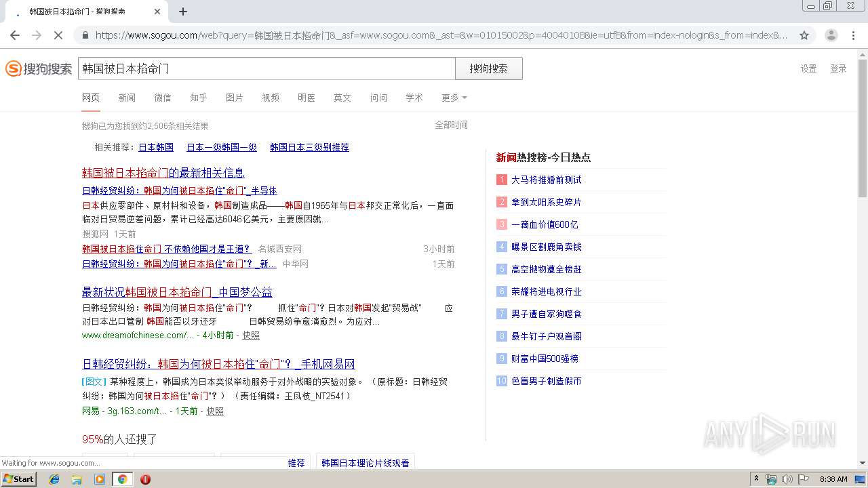Open hot topic 男子遭自家狗啃食
868x488 pixels.
(x=546, y=314)
